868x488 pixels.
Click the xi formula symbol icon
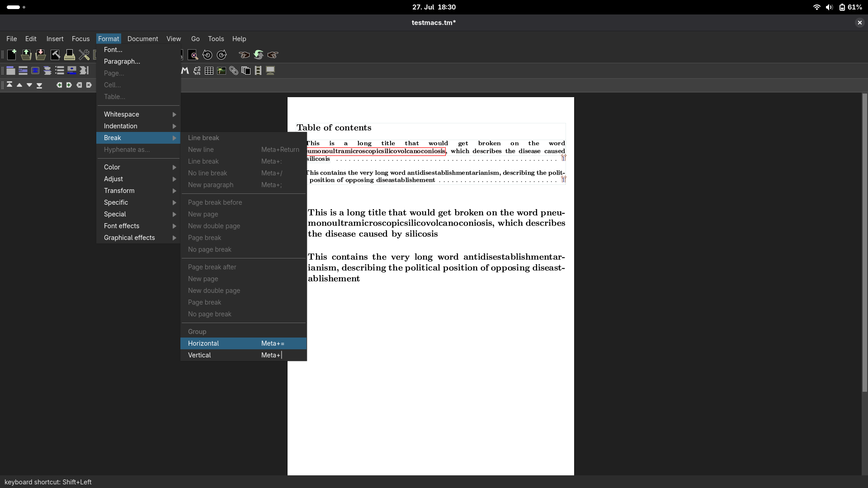click(x=197, y=70)
